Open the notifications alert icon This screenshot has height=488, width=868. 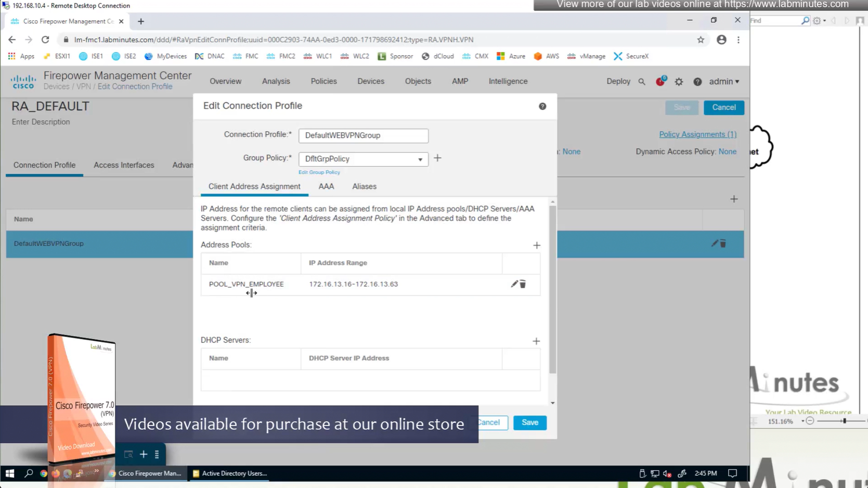click(x=660, y=82)
